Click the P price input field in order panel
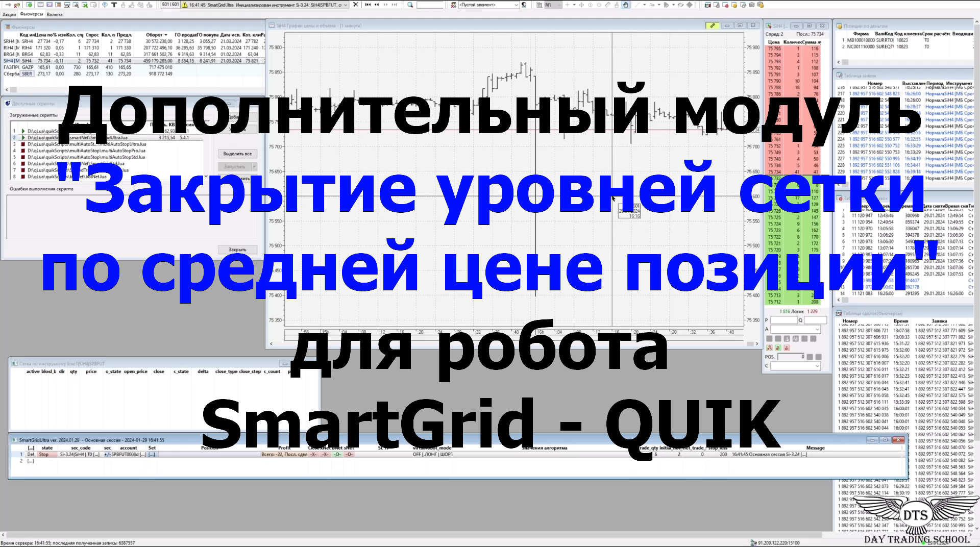980x547 pixels. tap(784, 320)
